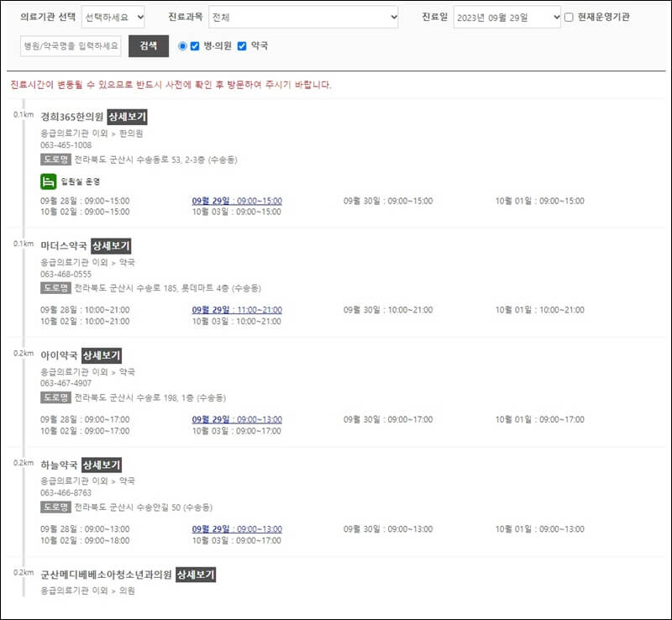Click phone number 063-466-8763
Screen dimensions: 672x620
(x=66, y=492)
